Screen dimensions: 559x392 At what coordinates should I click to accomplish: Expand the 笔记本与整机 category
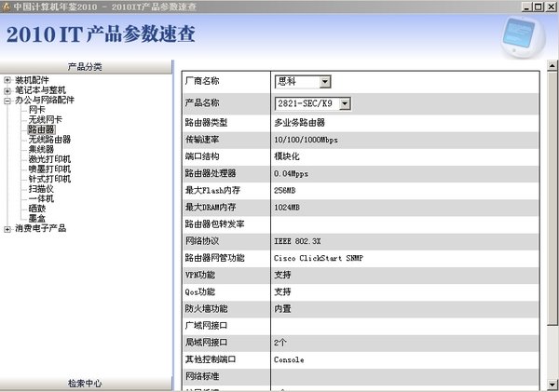tap(7, 90)
